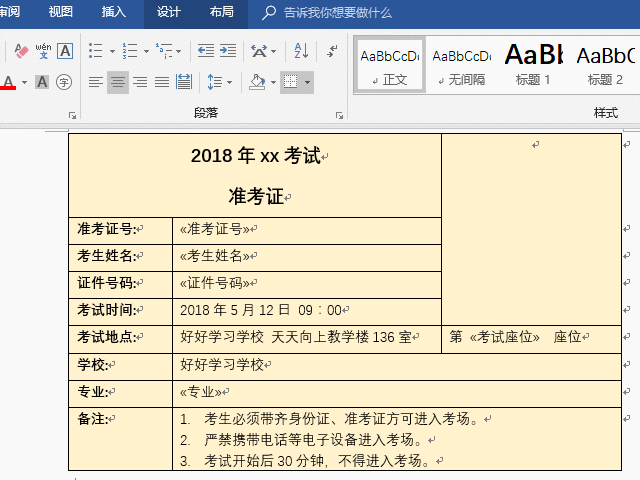The width and height of the screenshot is (640, 480).
Task: Apply bullet list formatting
Action: point(96,51)
